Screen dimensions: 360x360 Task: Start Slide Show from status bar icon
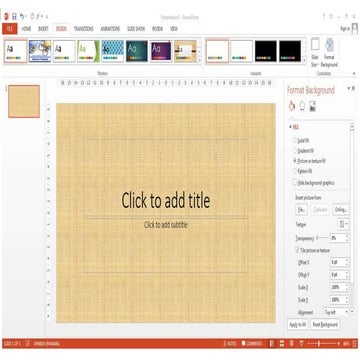(301, 343)
